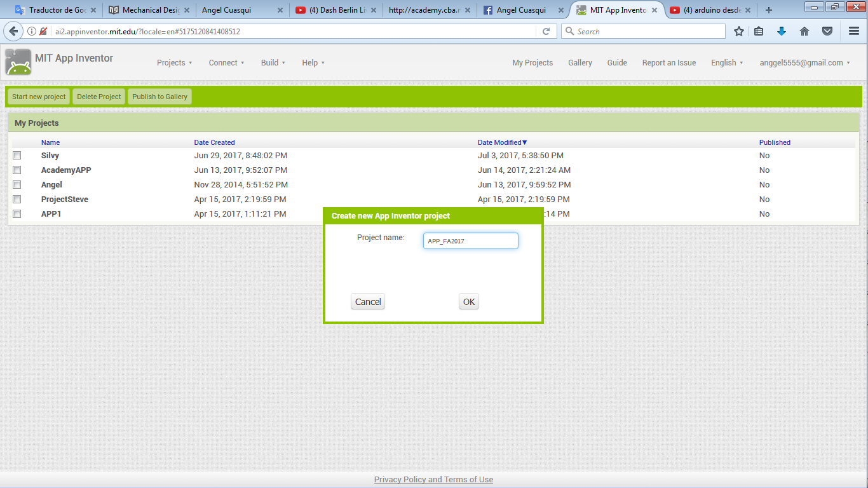Screen dimensions: 868x488
Task: Close the Mechanical Design tab
Action: pos(187,10)
